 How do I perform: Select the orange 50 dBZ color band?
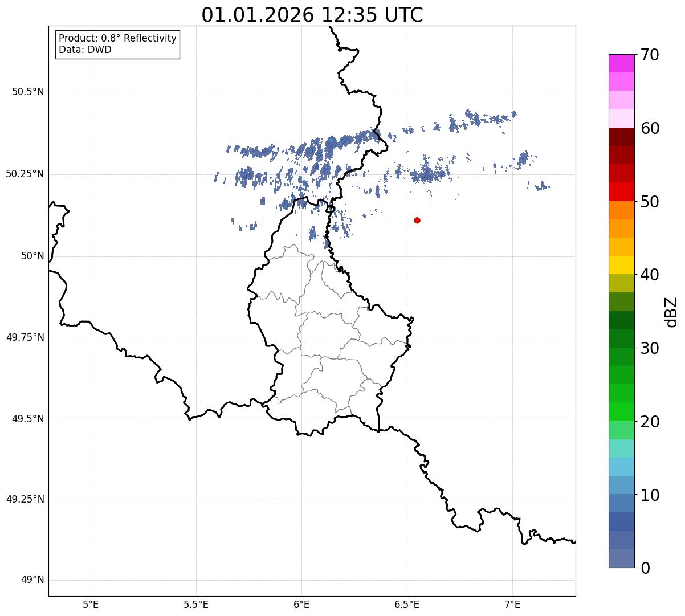[621, 210]
